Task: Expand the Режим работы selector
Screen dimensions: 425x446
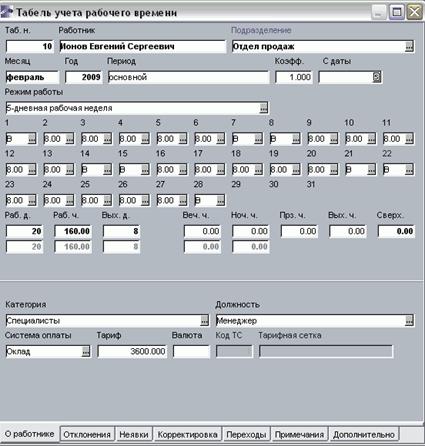Action: pyautogui.click(x=264, y=108)
